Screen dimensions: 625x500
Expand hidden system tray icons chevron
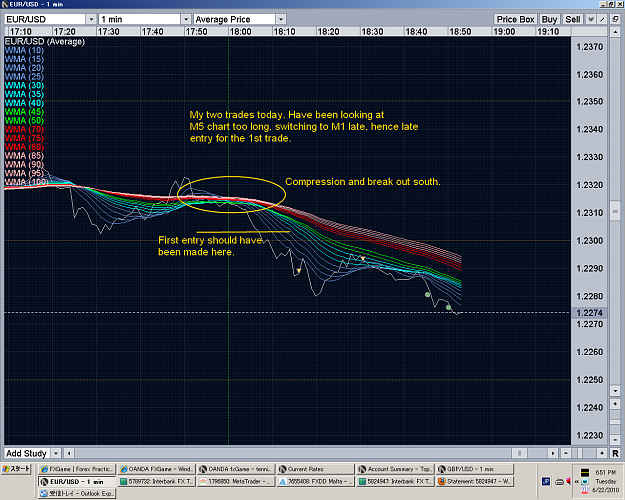pos(576,482)
